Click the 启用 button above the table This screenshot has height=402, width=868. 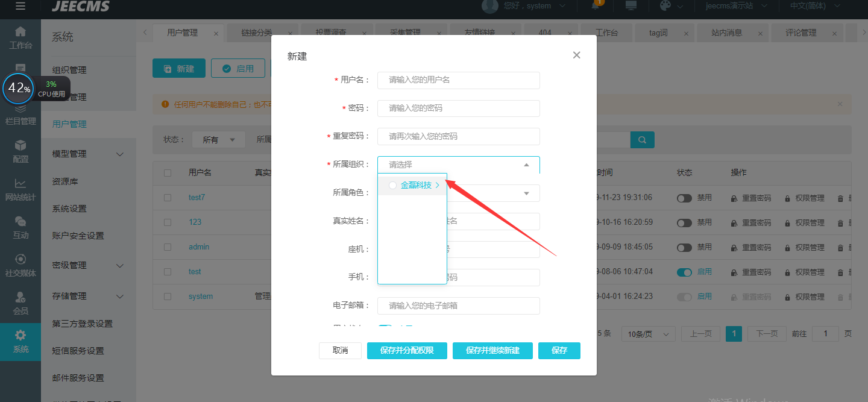(238, 69)
